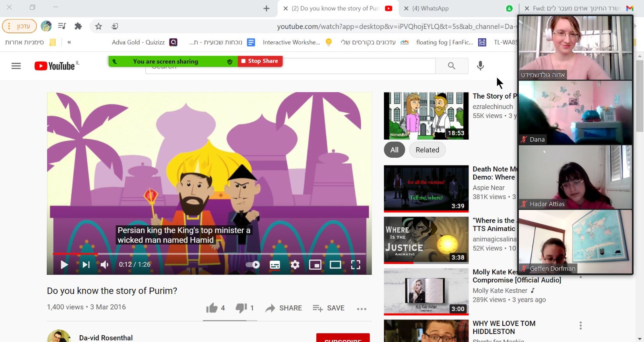
Task: Skip to the next video
Action: tap(86, 264)
